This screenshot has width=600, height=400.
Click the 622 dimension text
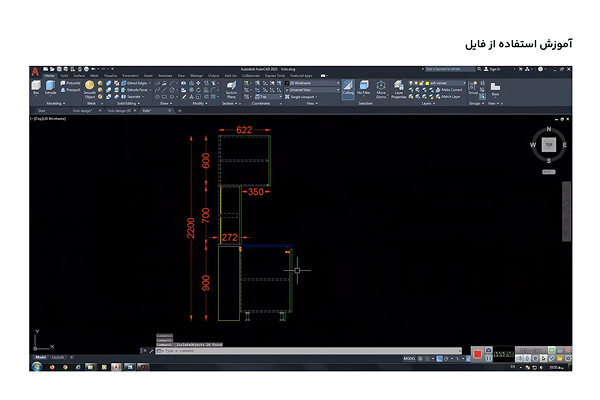point(244,130)
